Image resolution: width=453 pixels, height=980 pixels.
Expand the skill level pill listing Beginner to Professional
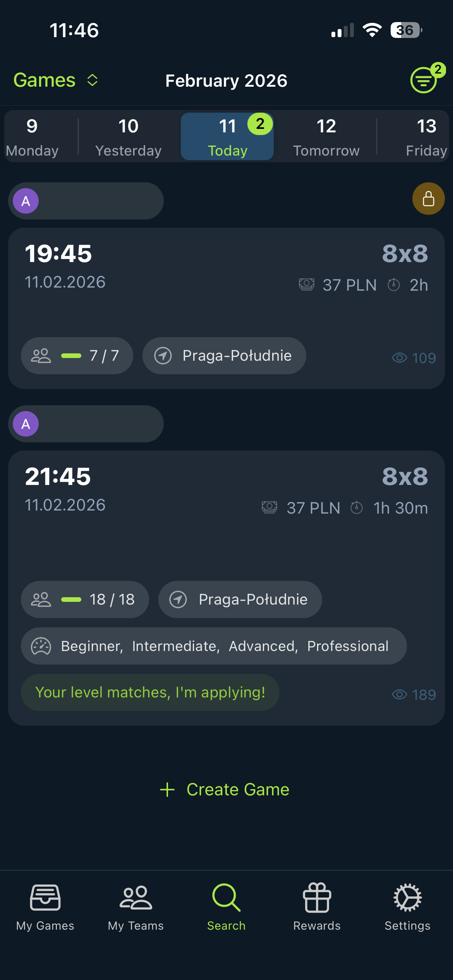click(213, 646)
